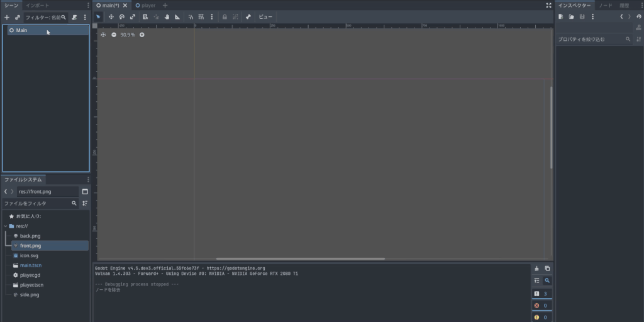Image resolution: width=644 pixels, height=322 pixels.
Task: Click the ファイルをフィルタ search field
Action: 40,203
